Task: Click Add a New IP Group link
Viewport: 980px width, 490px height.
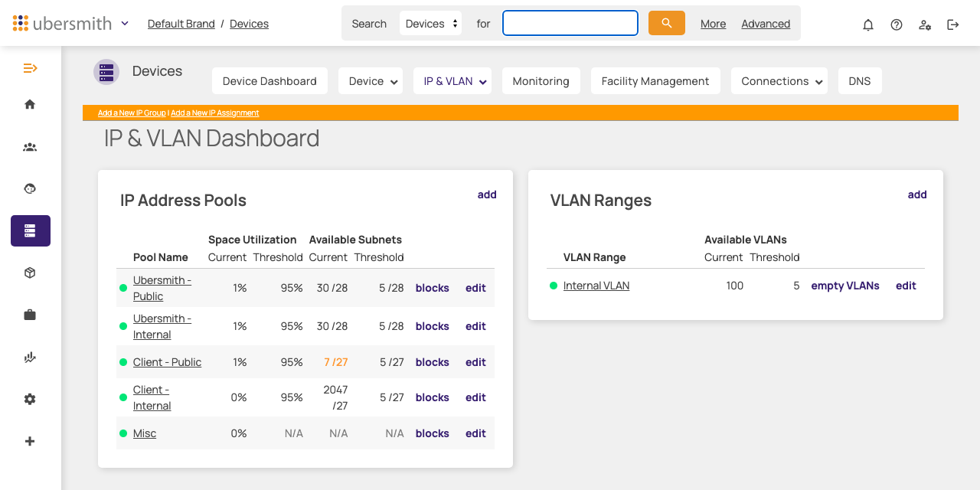Action: tap(132, 113)
